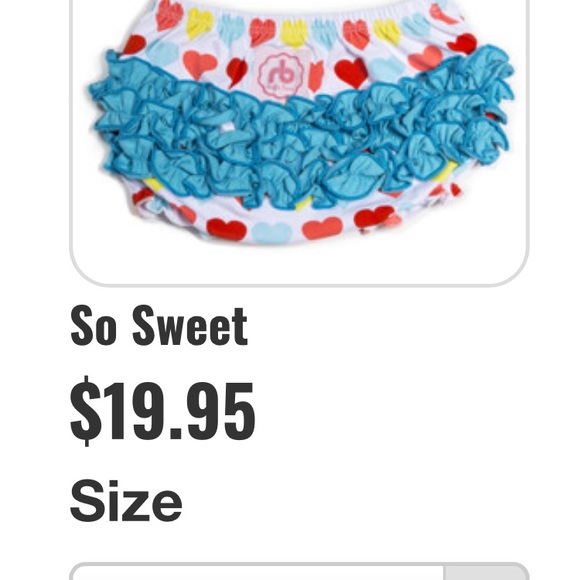Select the Size selection field
Screen dimensions: 580x580
(x=299, y=571)
